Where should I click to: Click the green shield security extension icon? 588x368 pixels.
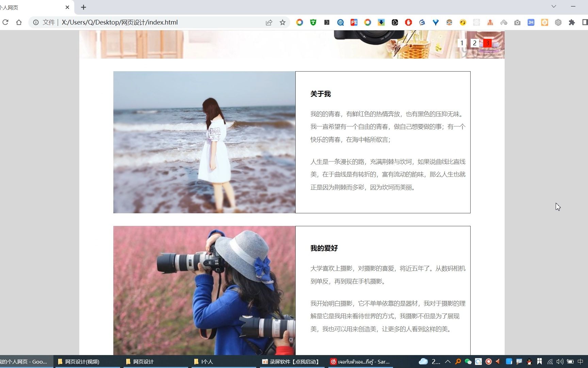click(x=313, y=22)
